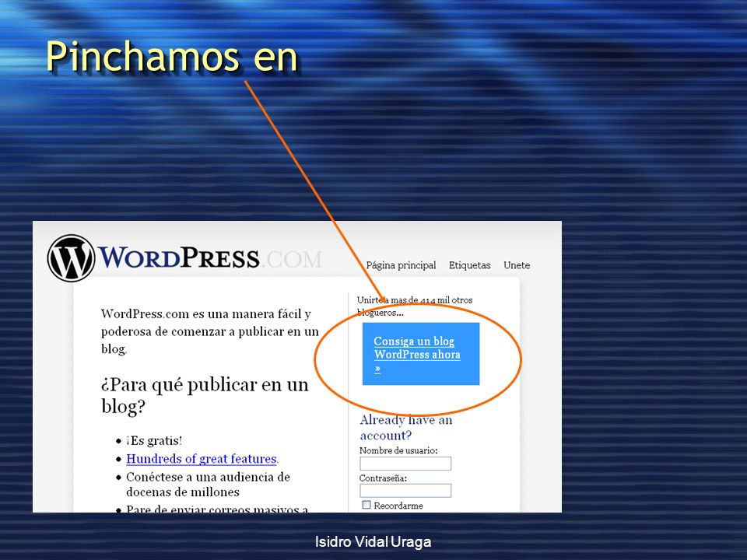
Task: Click the "¿Para qué publicar en un blog?" heading
Action: pos(205,395)
